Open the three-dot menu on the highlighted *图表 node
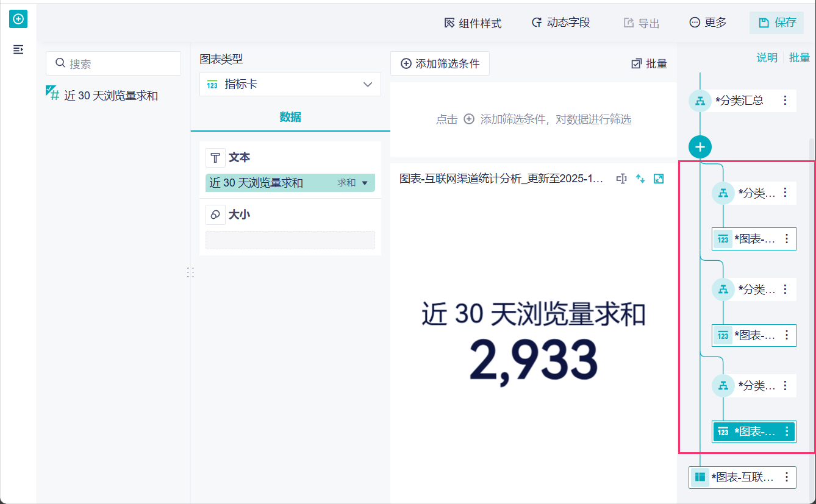Viewport: 816px width, 504px height. pyautogui.click(x=787, y=431)
